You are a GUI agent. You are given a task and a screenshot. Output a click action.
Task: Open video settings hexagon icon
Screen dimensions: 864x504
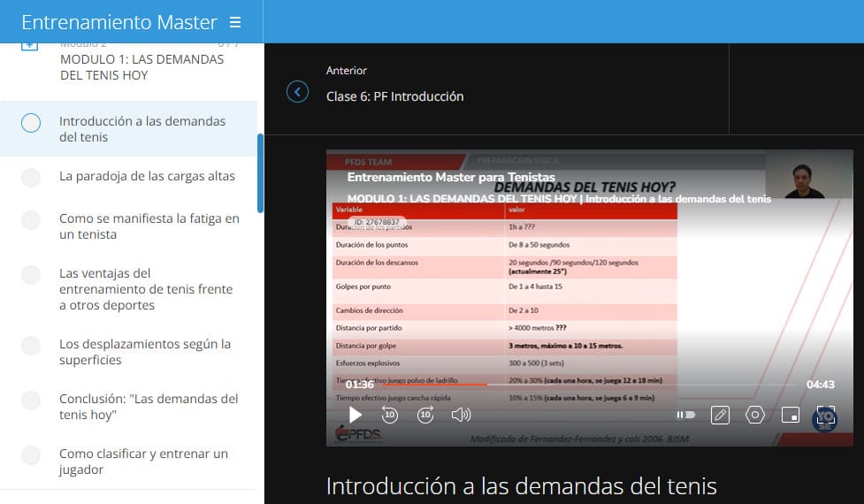tap(754, 415)
